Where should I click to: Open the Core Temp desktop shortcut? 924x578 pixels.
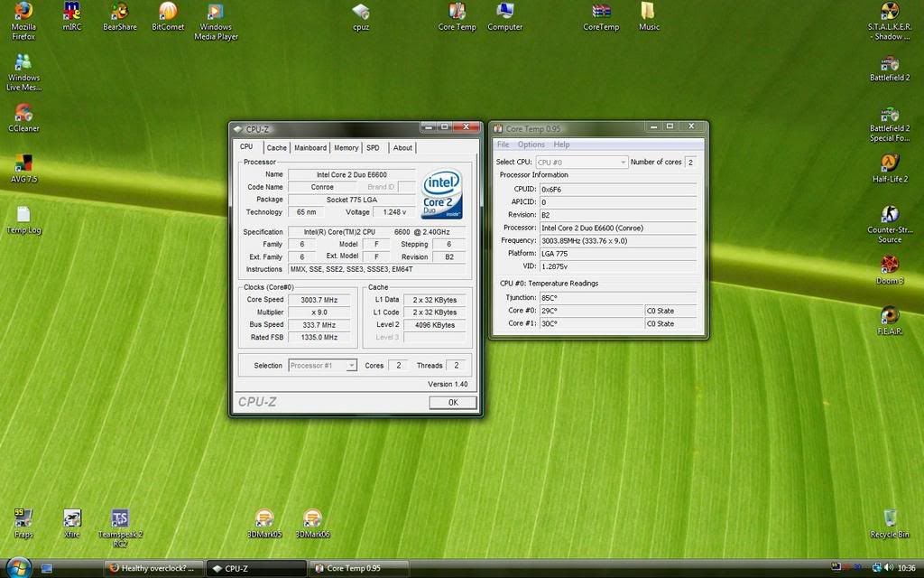point(457,16)
